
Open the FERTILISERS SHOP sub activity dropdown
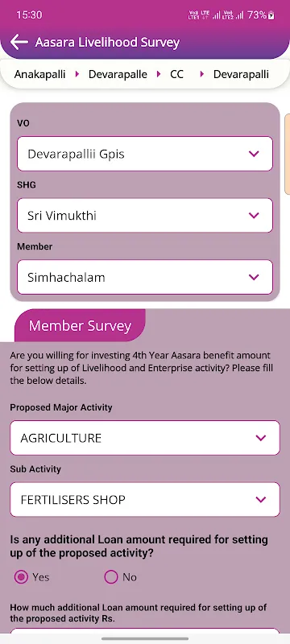(144, 499)
